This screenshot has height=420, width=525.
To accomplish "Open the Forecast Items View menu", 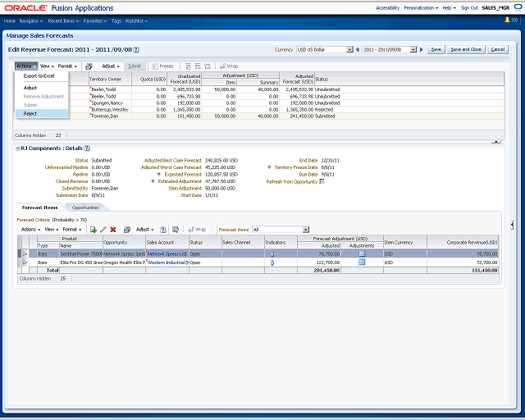I will click(x=52, y=230).
